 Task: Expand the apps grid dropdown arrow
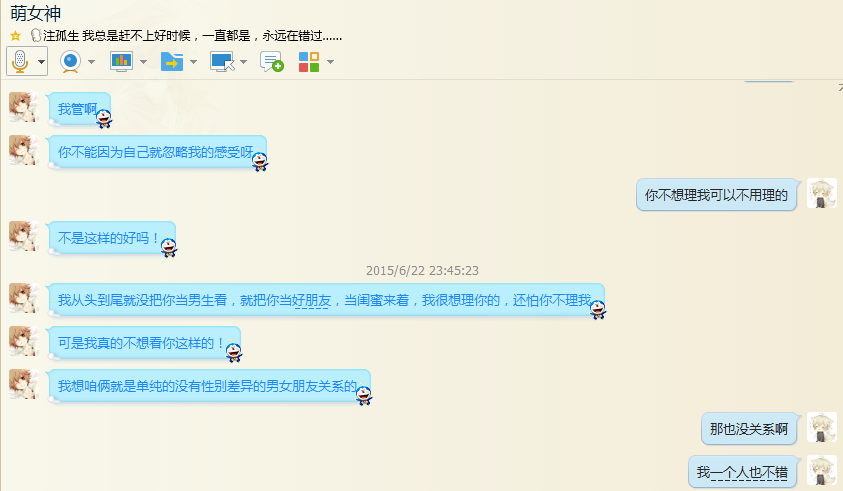point(331,62)
